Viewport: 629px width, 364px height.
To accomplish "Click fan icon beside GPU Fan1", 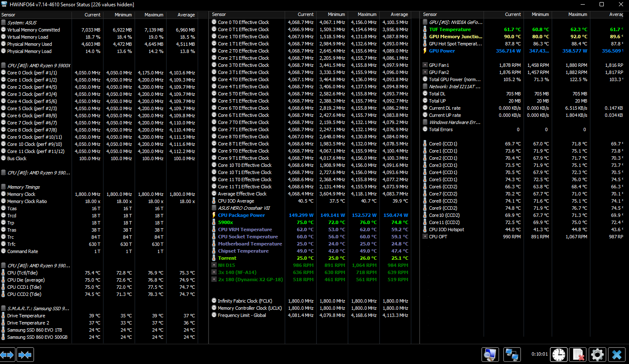I will coord(425,65).
